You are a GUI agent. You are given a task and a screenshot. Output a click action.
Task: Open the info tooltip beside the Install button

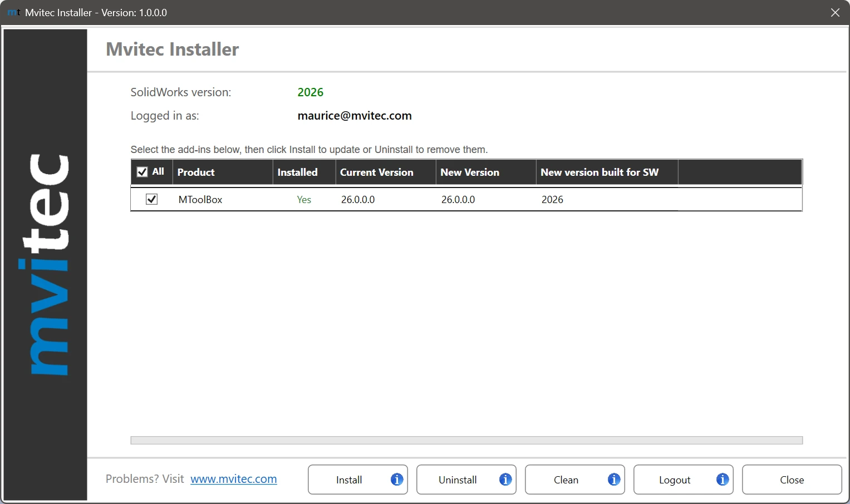point(396,479)
